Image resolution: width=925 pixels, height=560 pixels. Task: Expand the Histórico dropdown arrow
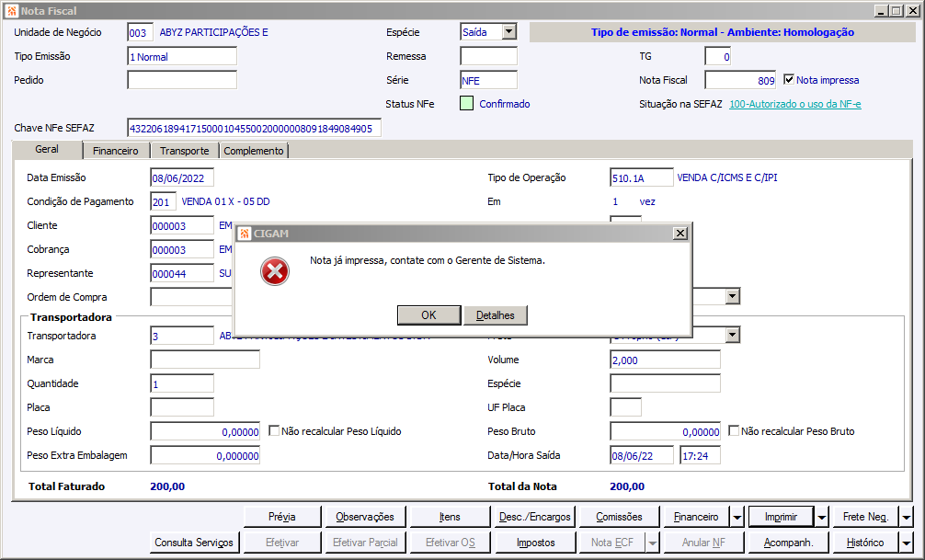coord(907,543)
